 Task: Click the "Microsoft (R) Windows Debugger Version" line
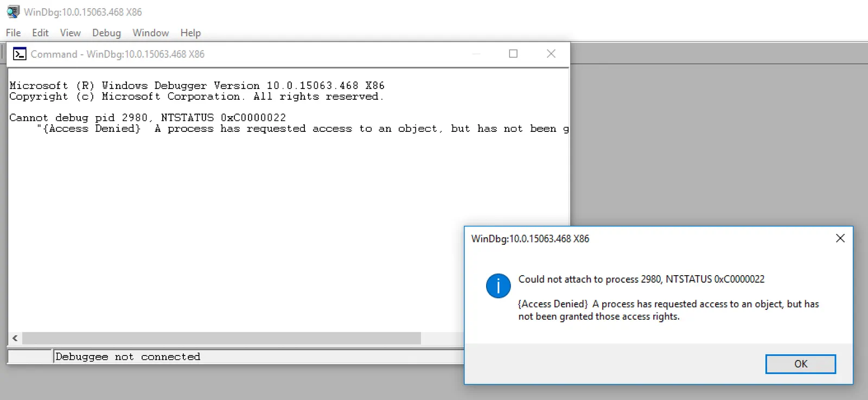pos(197,85)
